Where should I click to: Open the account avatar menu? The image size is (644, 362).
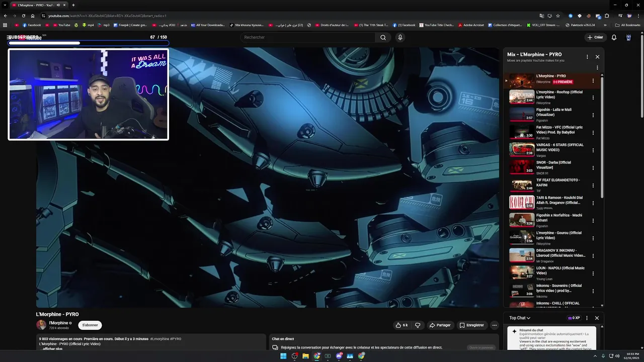tap(628, 37)
